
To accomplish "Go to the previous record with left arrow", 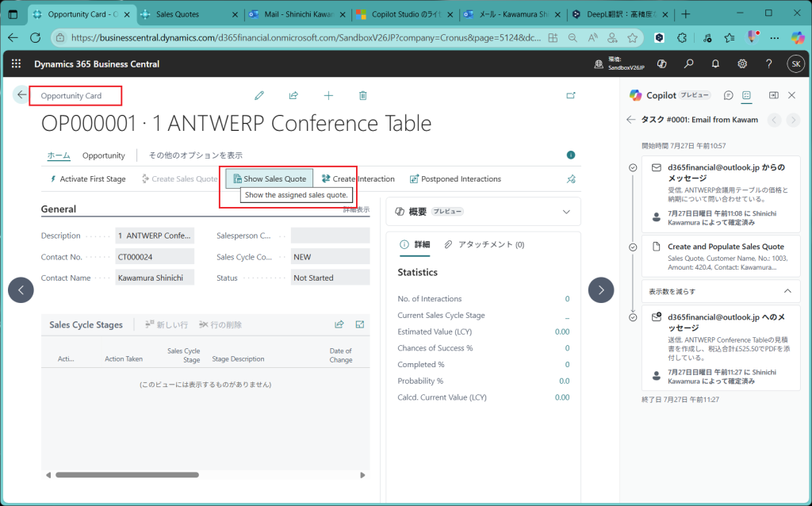I will [x=21, y=290].
